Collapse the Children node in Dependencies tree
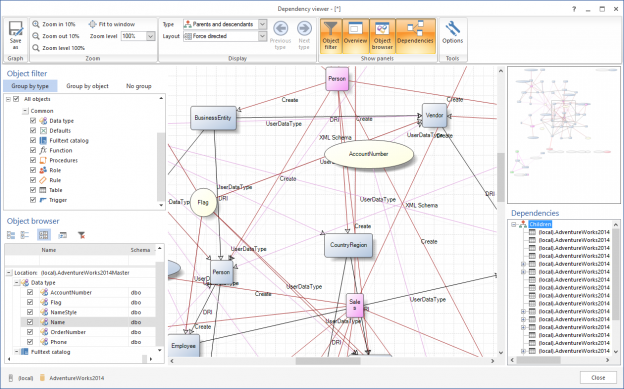The width and height of the screenshot is (624, 389). click(x=513, y=225)
